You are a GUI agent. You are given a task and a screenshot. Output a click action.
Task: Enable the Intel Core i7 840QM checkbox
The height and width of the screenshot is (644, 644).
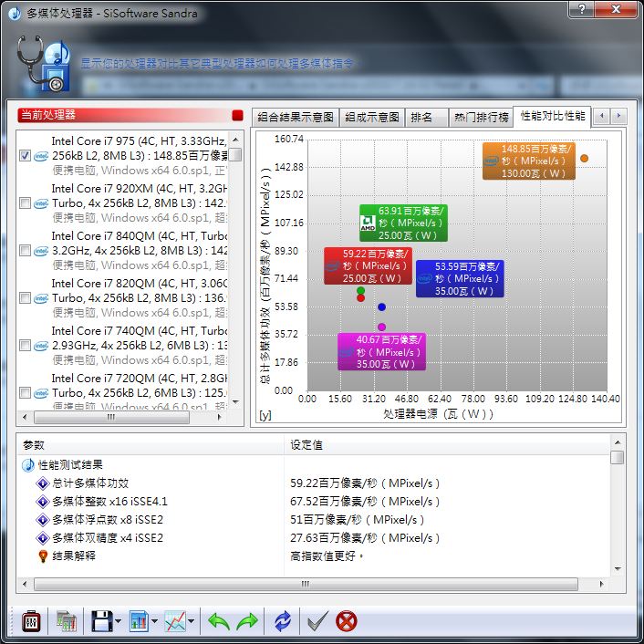click(26, 251)
